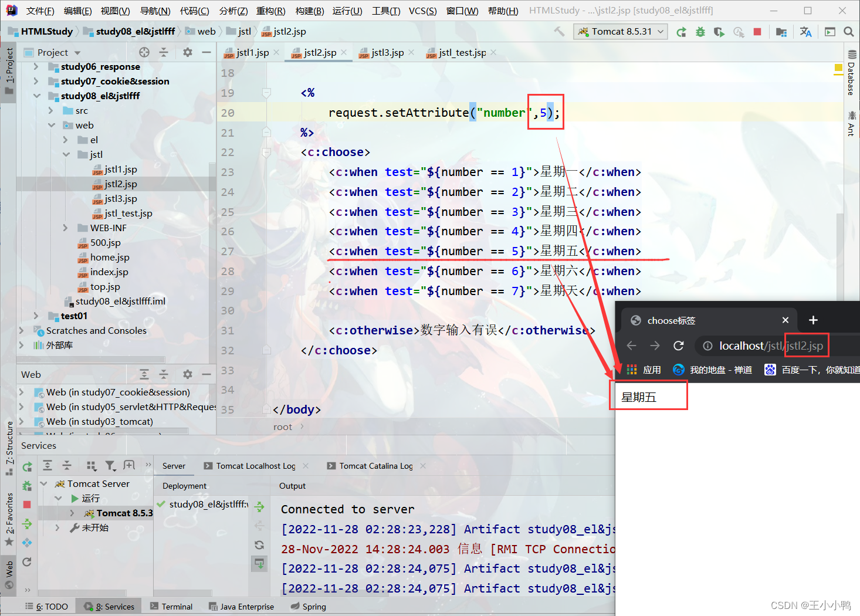Open the Database tool window on right edge
860x616 pixels.
click(x=851, y=73)
